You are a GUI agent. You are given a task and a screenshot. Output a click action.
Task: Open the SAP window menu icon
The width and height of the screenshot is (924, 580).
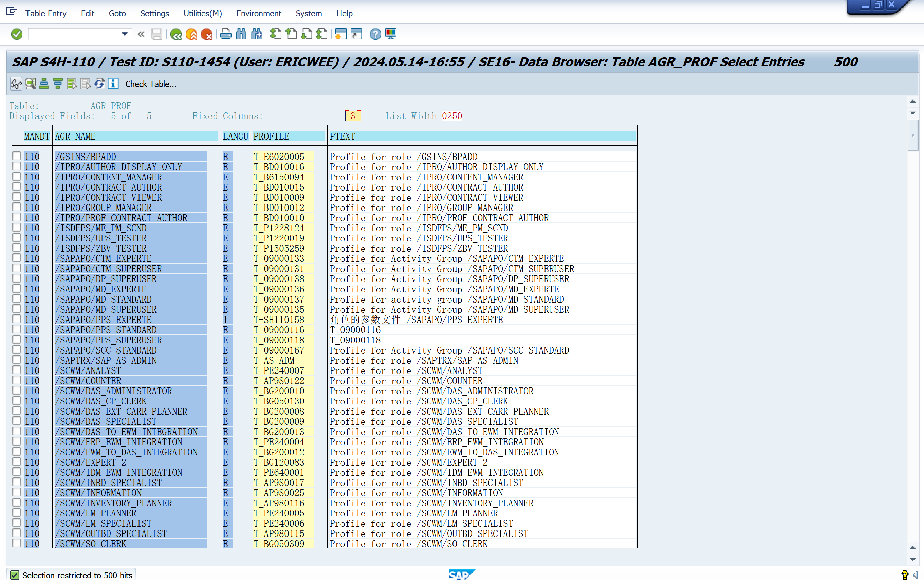click(12, 12)
